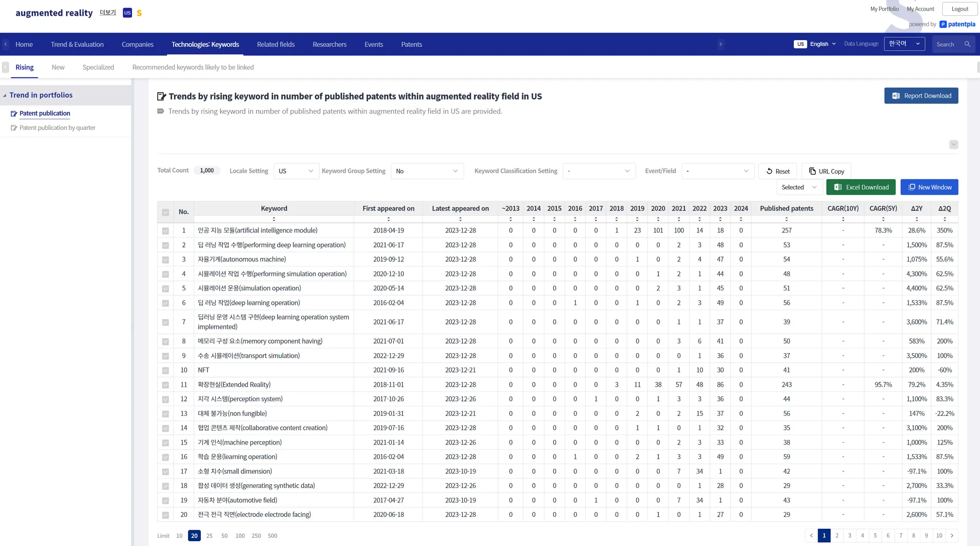Check the row 10 NFT checkbox

coord(166,370)
